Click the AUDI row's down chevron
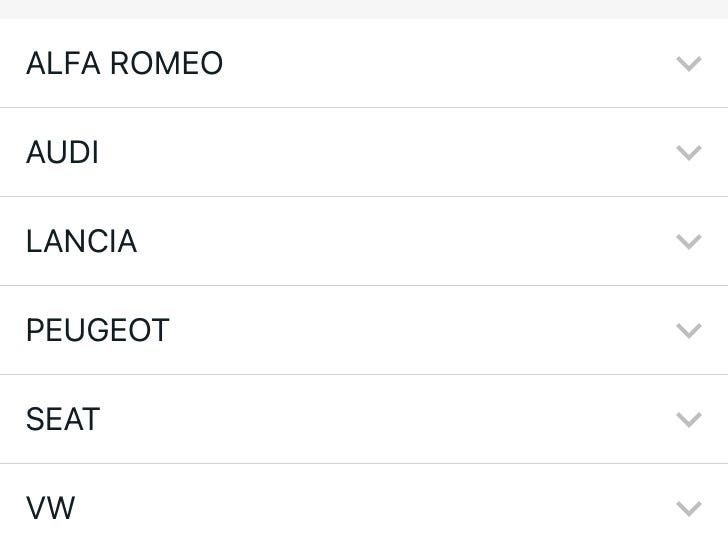 pyautogui.click(x=688, y=153)
